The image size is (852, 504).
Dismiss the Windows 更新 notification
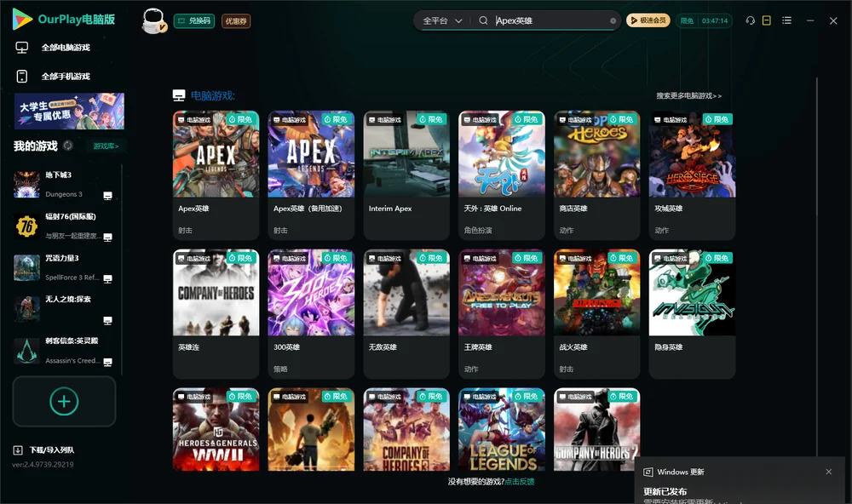tap(829, 472)
